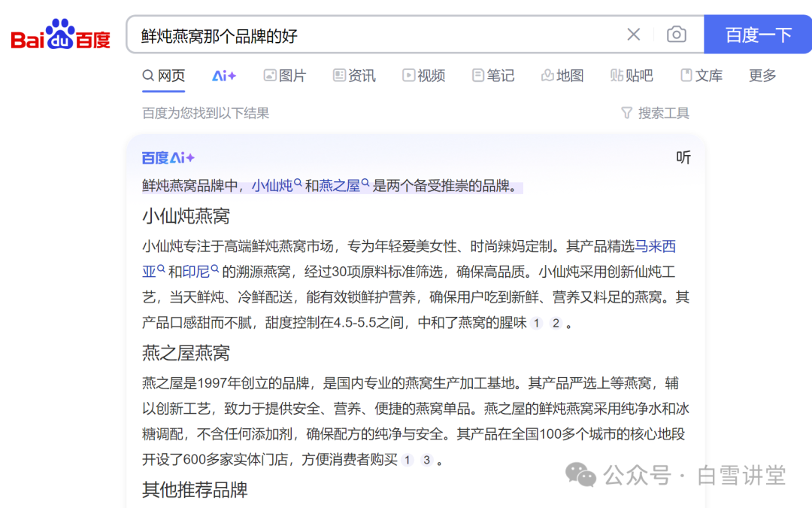The height and width of the screenshot is (508, 812).
Task: Open the 资讯 tab
Action: (x=354, y=76)
